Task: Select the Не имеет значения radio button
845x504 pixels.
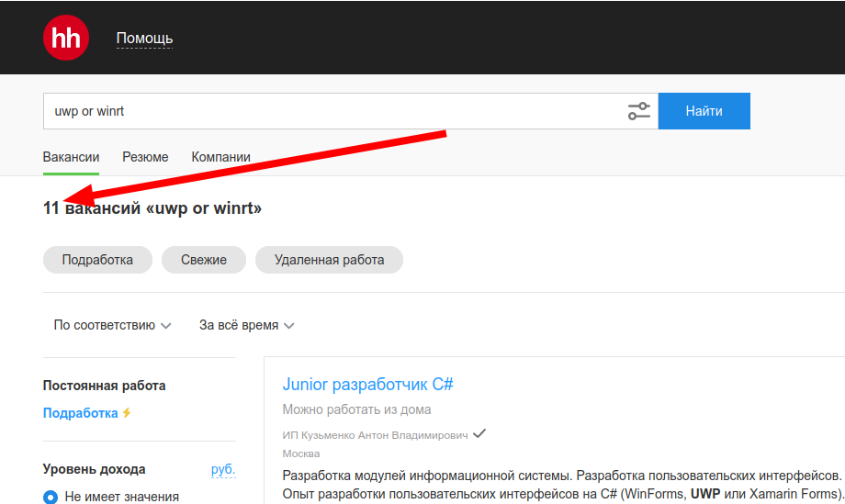Action: tap(51, 497)
